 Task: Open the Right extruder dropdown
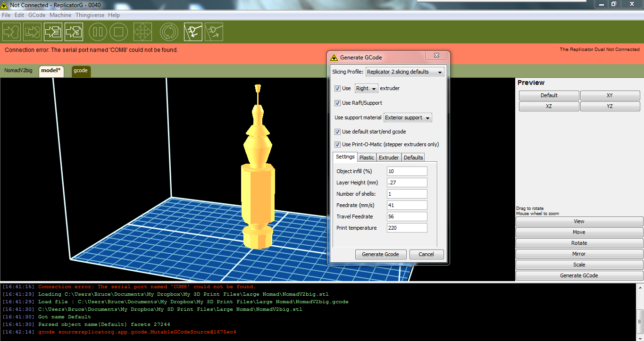coord(367,88)
